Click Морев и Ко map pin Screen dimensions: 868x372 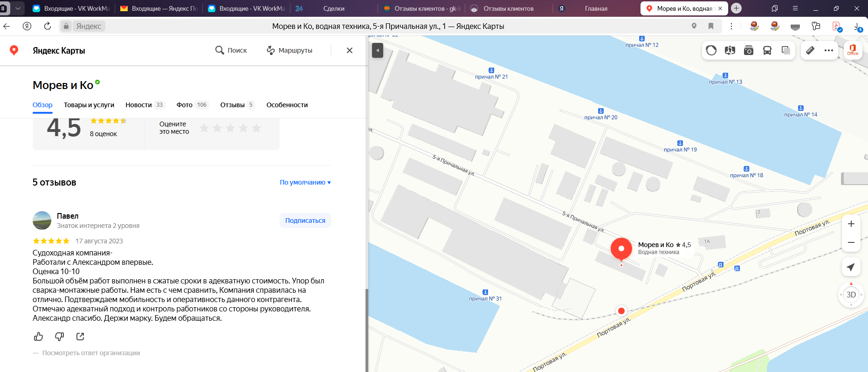pos(621,249)
